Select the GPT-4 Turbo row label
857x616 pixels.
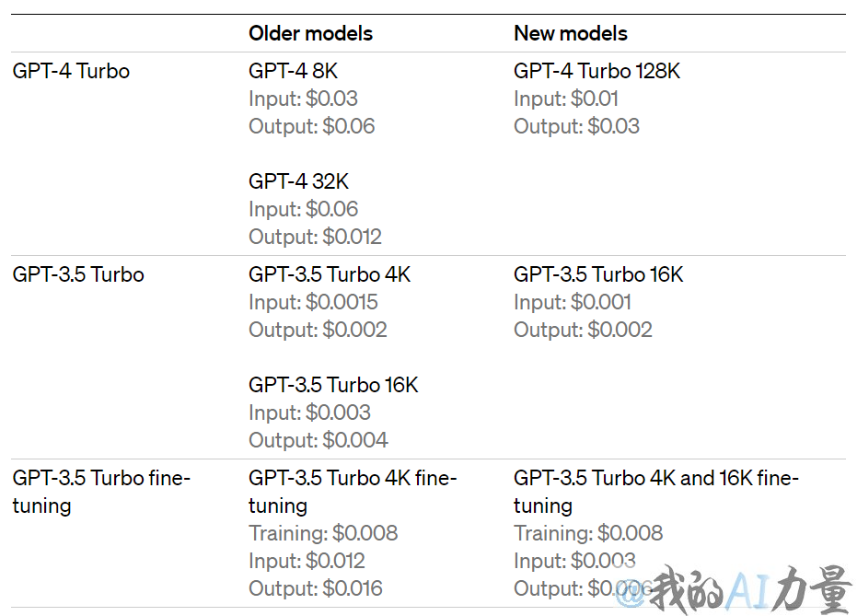click(x=71, y=71)
